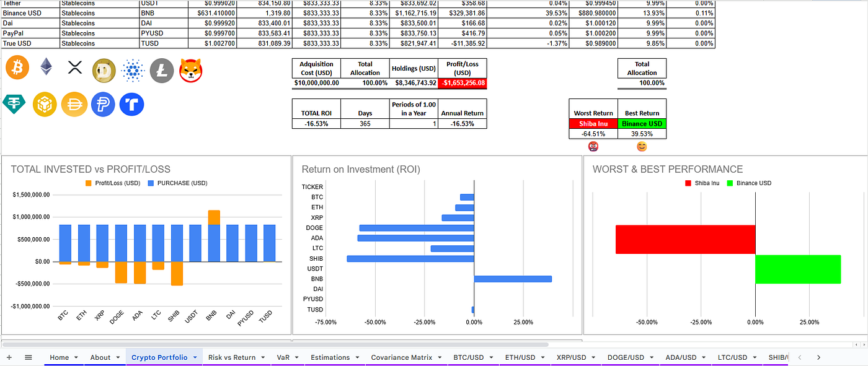Select the green Binance USD performance bar
The image size is (868, 366).
pos(798,269)
